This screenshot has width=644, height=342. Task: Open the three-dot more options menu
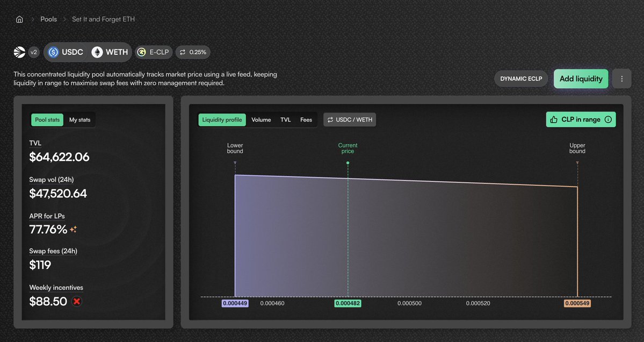622,79
